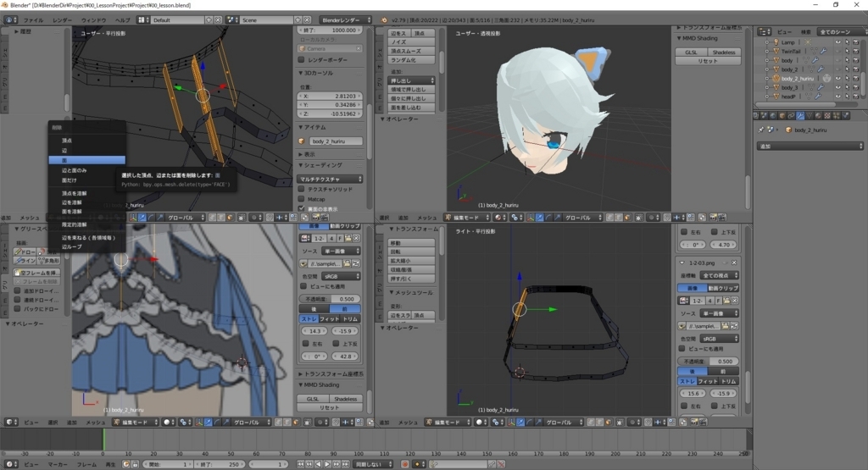Add a new screen layout with plus icon

pos(209,20)
